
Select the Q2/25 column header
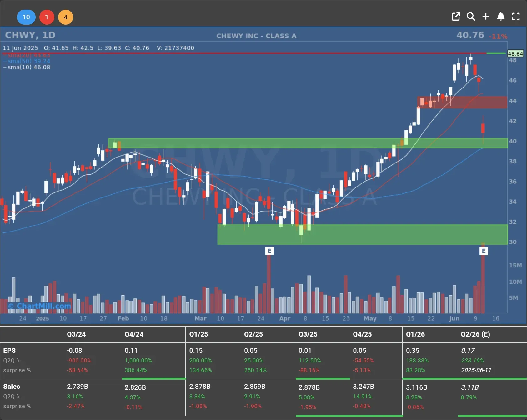tap(253, 334)
